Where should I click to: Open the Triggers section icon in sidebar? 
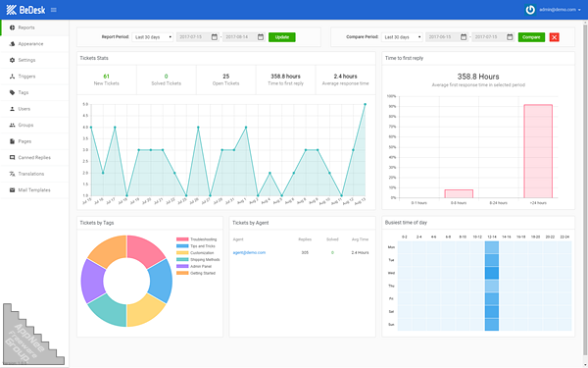[x=13, y=77]
